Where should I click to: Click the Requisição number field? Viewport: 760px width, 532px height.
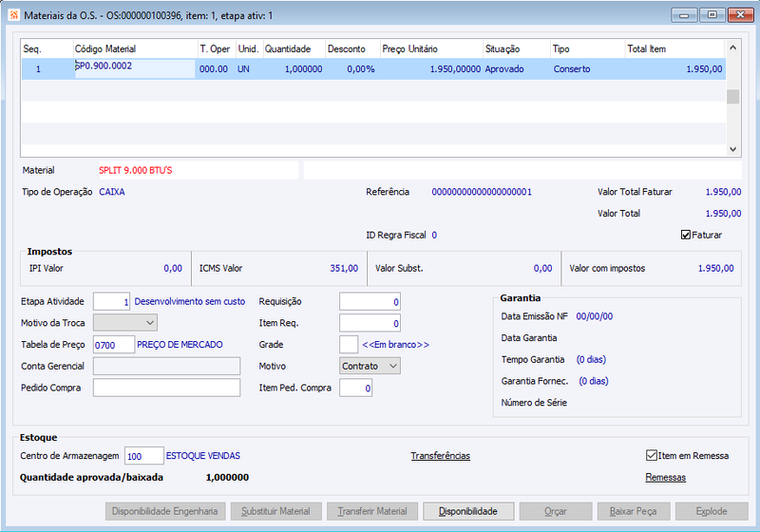[370, 301]
